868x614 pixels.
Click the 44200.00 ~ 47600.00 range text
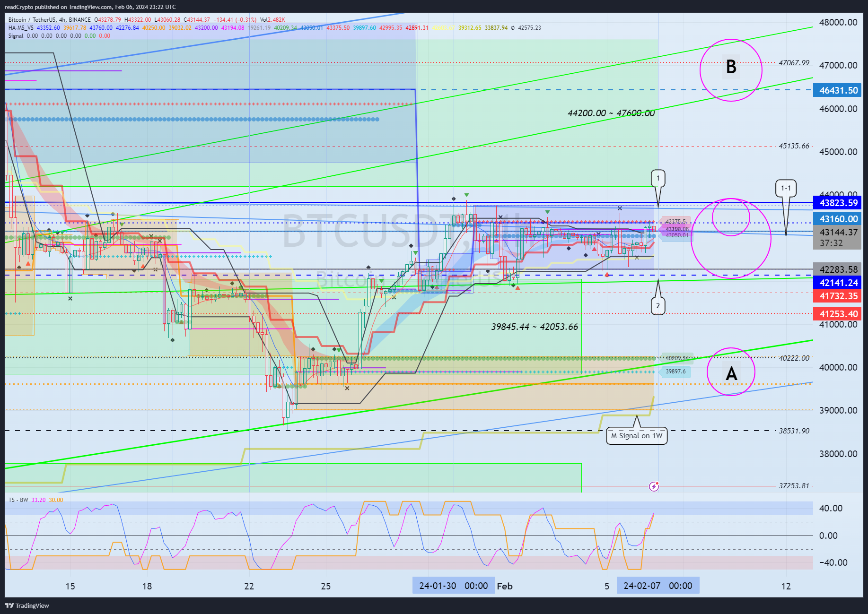[611, 113]
